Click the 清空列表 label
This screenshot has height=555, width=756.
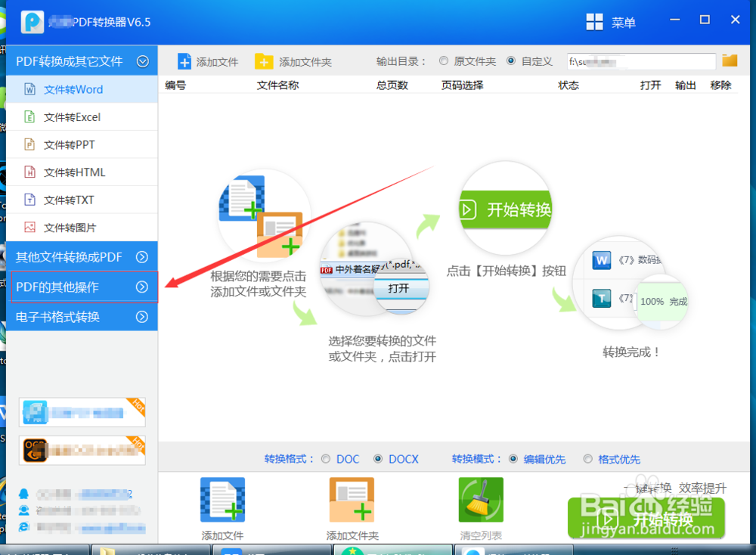click(481, 535)
